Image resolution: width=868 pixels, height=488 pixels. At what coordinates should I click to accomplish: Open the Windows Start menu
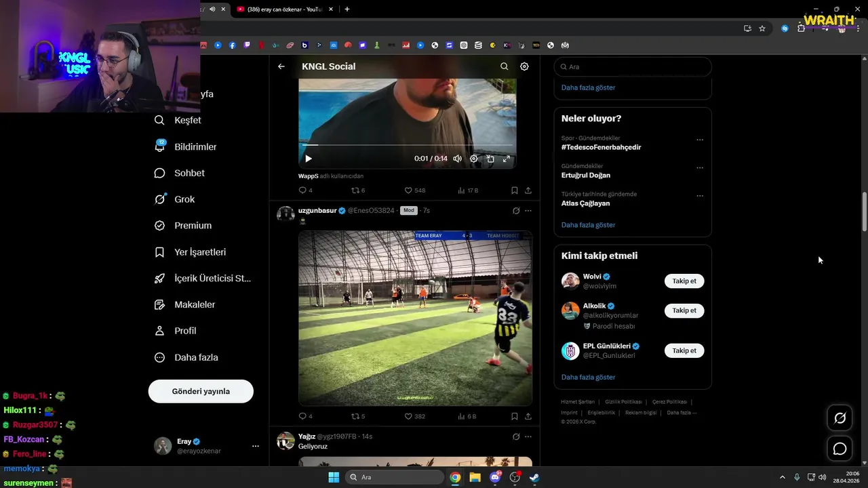coord(334,477)
